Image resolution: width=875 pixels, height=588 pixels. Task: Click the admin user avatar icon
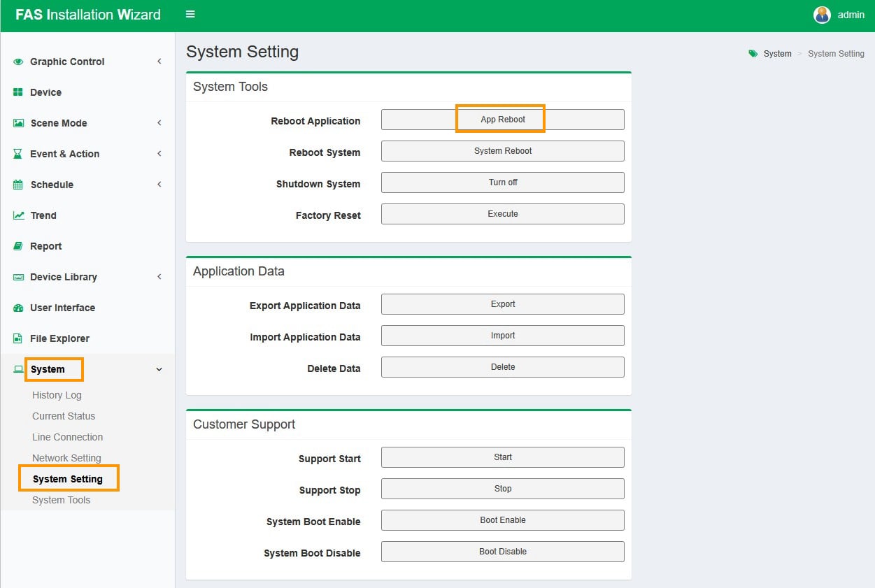pos(822,15)
